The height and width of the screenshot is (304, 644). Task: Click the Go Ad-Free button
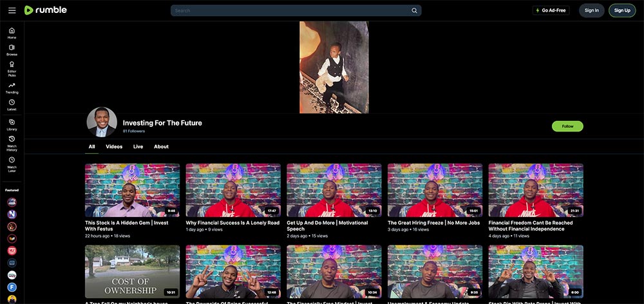coord(551,10)
